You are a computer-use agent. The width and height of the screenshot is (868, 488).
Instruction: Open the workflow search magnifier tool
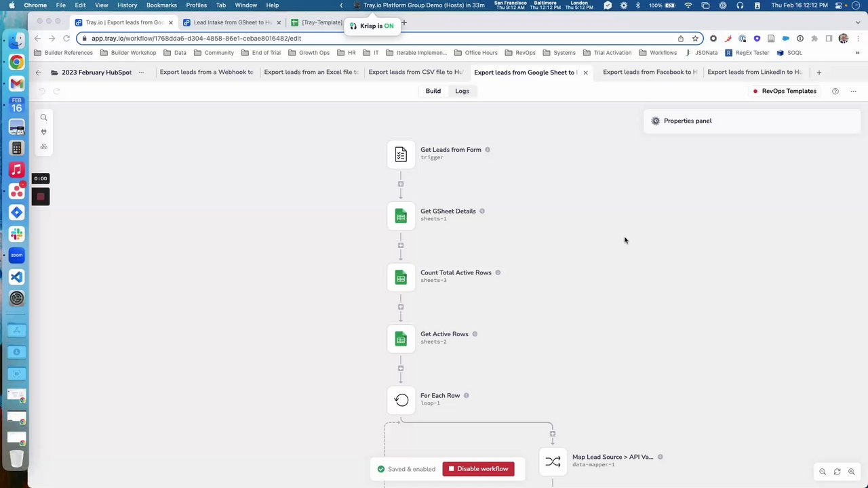(x=43, y=118)
